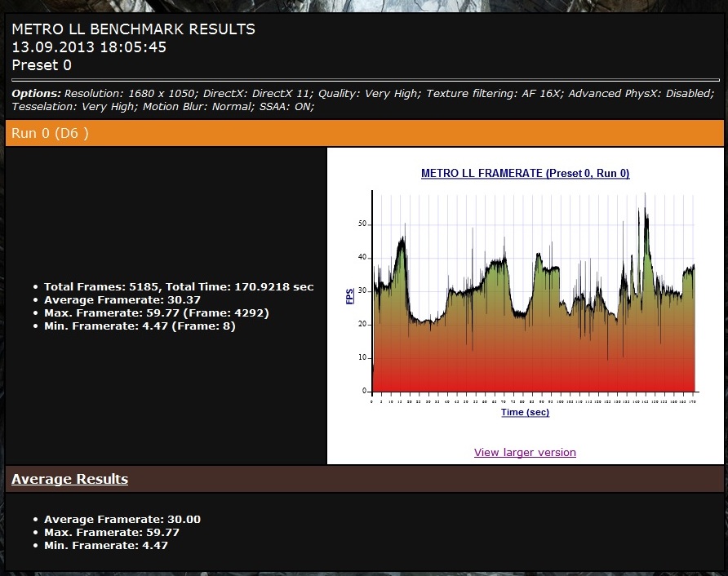Select the Resolution: 1680 x 1050 option text
Viewport: 728px width, 576px height.
(131, 93)
